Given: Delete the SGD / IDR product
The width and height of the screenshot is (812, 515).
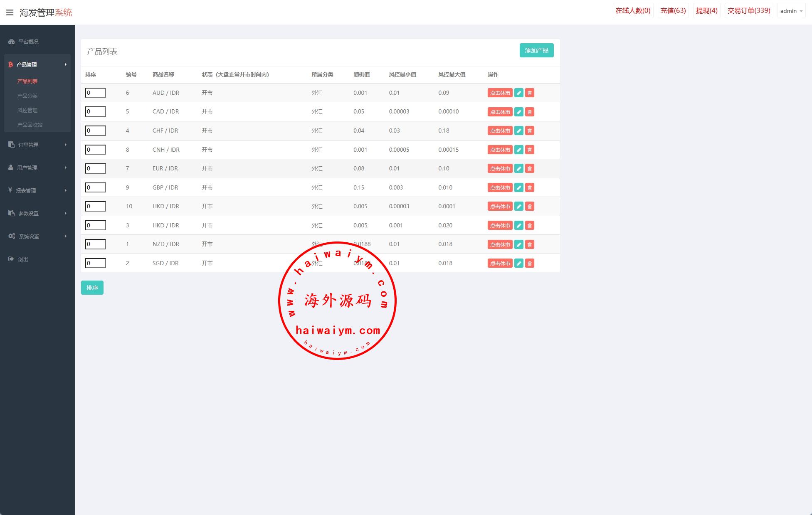Looking at the screenshot, I should click(x=529, y=263).
